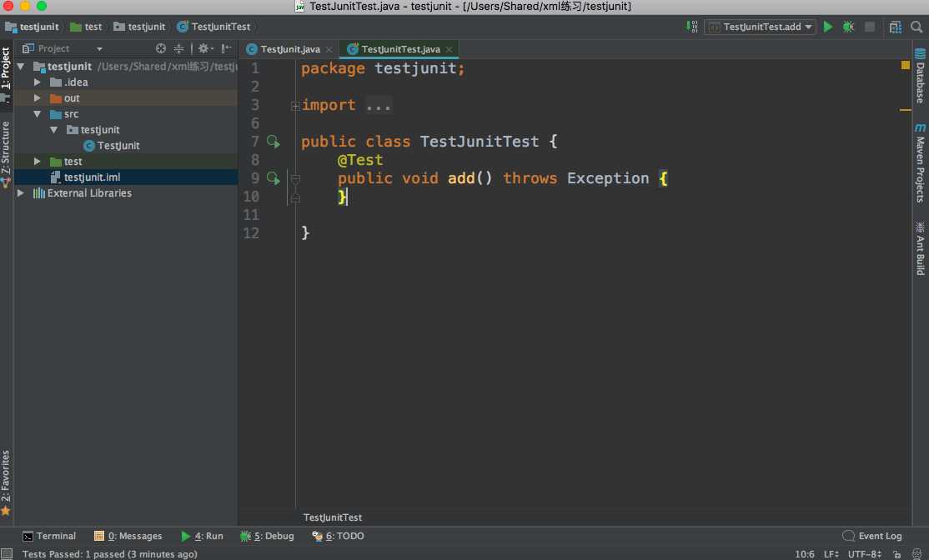Viewport: 929px width, 560px height.
Task: Collapse the testjunit project root node
Action: tap(22, 67)
